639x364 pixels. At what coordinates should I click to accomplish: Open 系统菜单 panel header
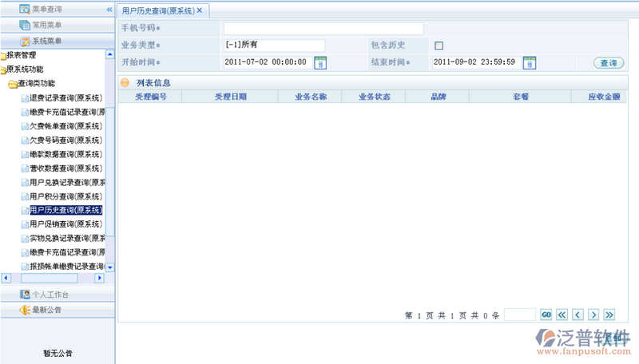[58, 41]
